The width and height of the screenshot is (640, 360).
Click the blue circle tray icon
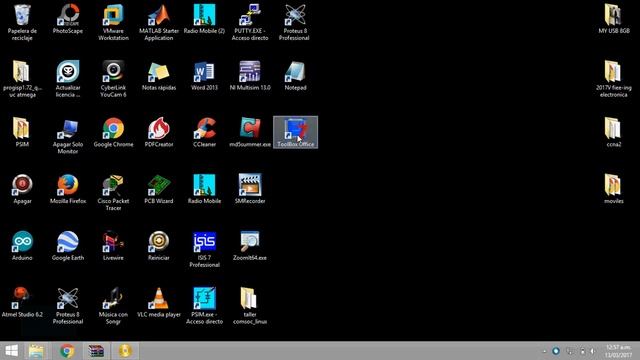click(x=556, y=351)
